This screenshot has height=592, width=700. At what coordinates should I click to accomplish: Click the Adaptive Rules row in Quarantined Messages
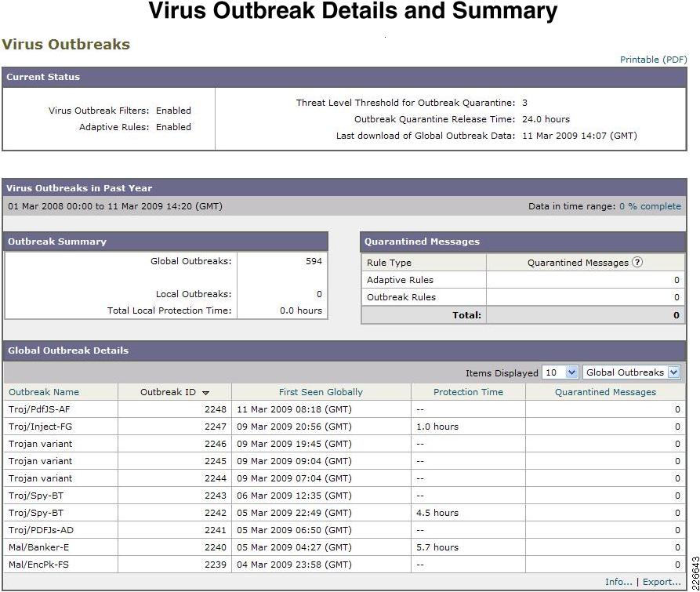[x=523, y=280]
